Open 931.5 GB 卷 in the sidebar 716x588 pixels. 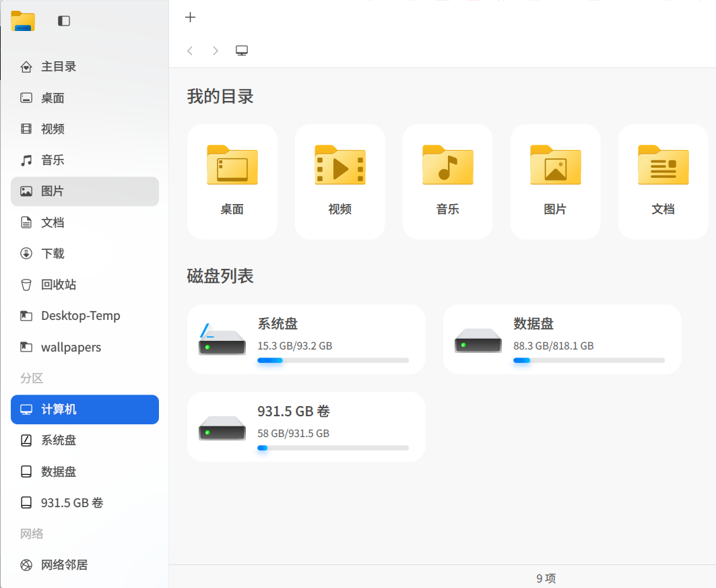click(x=85, y=502)
